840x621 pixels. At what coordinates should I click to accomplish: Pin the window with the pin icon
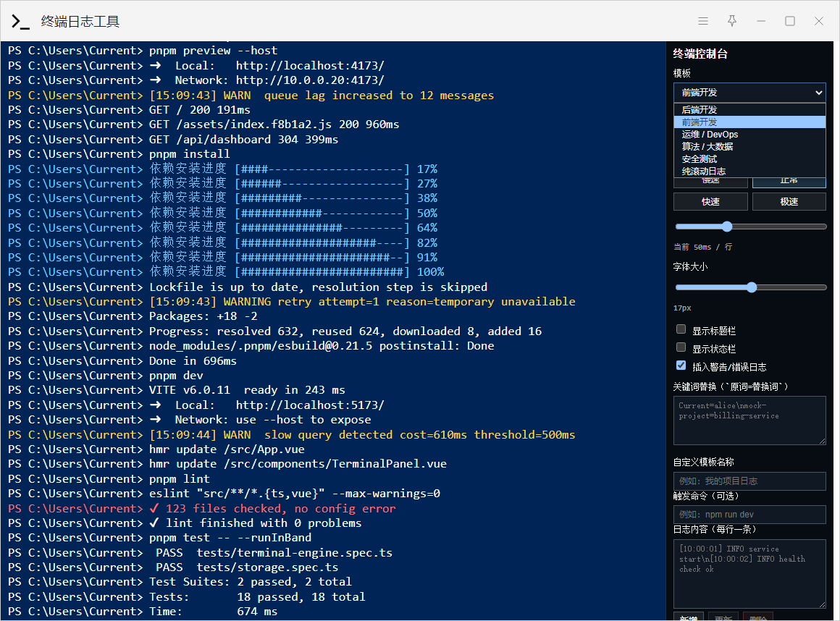pos(732,21)
